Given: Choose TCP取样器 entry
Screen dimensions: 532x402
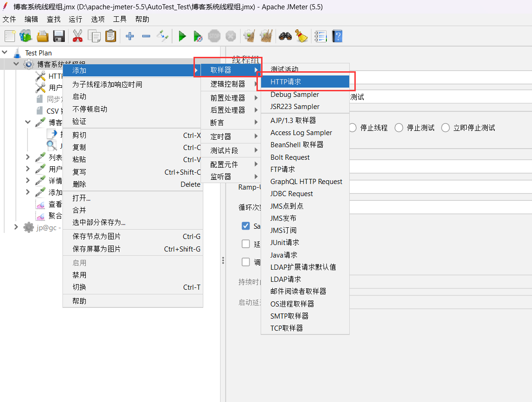Looking at the screenshot, I should [x=305, y=328].
